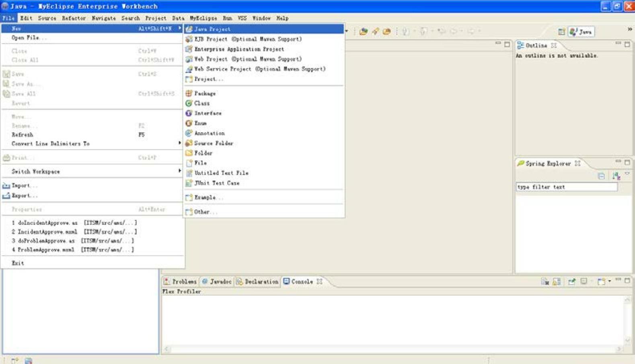This screenshot has width=635, height=364.
Task: Click the orange server toolbar icon
Action: (x=386, y=31)
